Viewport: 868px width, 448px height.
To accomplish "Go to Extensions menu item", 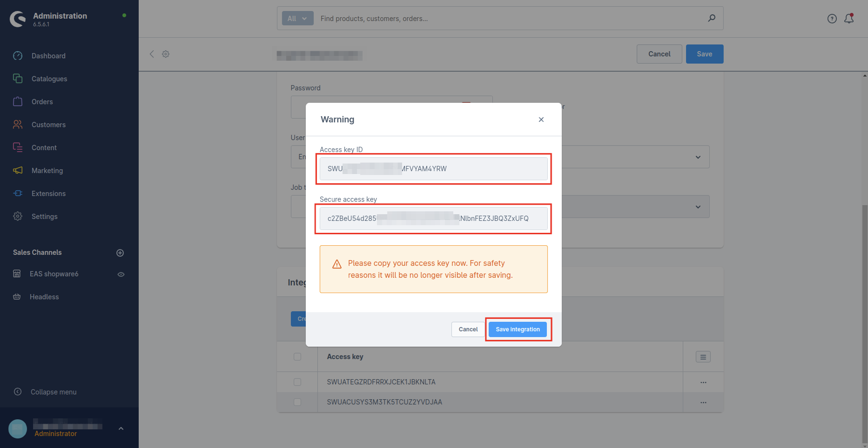I will 48,194.
